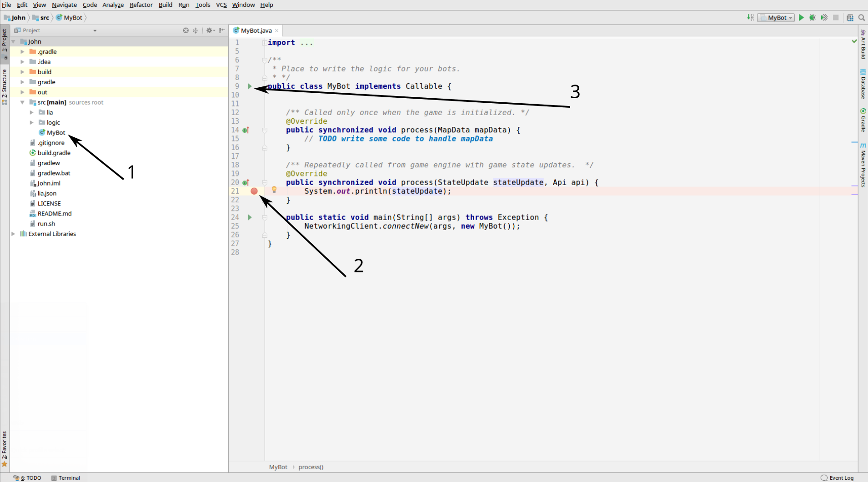This screenshot has height=482, width=868.
Task: Open the Refactor menu
Action: tap(141, 5)
